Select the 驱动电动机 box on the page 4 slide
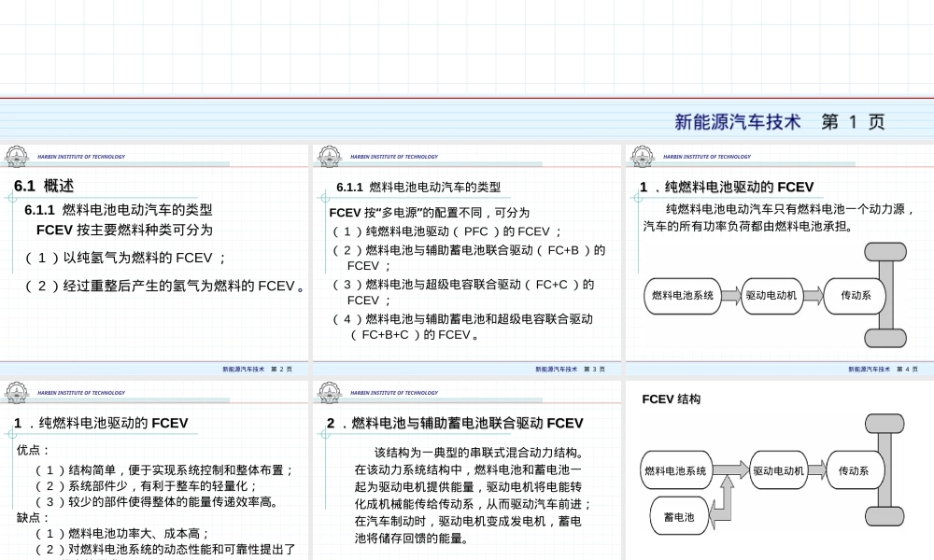Viewport: 934px width, 560px height. tap(771, 295)
